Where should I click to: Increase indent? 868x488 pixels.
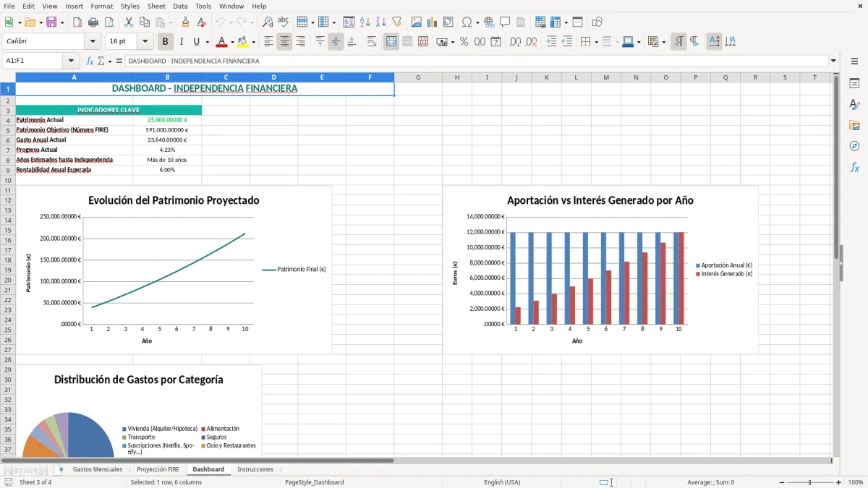coord(551,42)
